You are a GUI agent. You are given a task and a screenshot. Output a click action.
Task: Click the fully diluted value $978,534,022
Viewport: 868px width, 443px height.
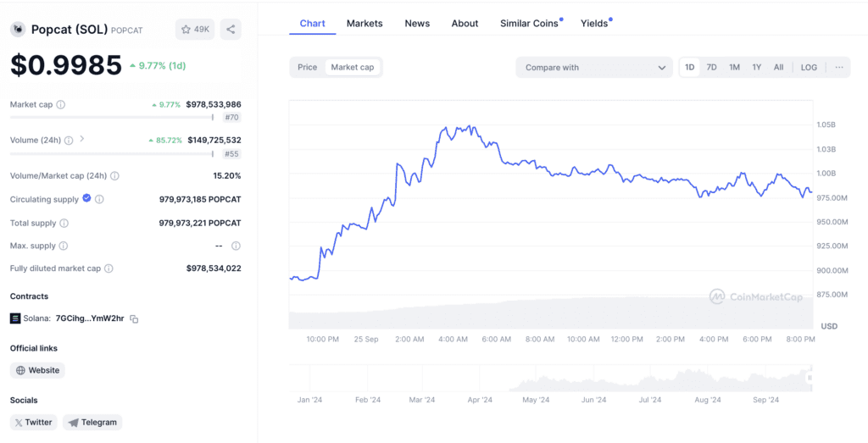(214, 269)
